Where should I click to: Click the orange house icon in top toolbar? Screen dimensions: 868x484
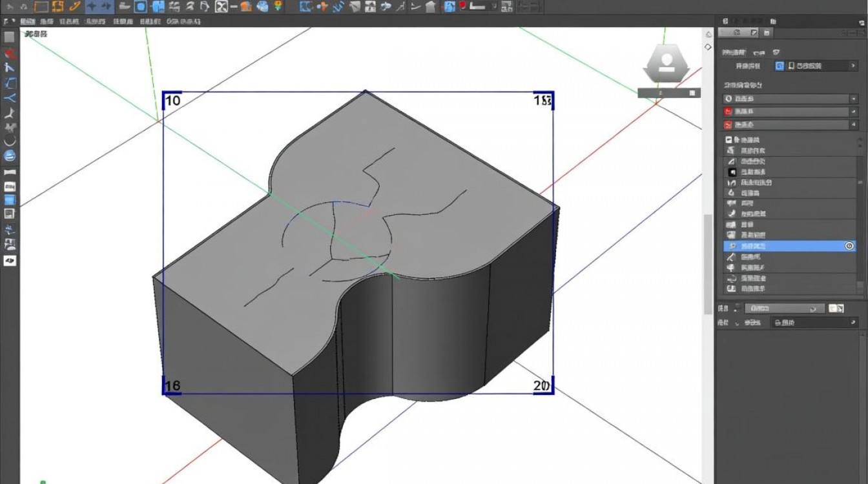tap(245, 6)
